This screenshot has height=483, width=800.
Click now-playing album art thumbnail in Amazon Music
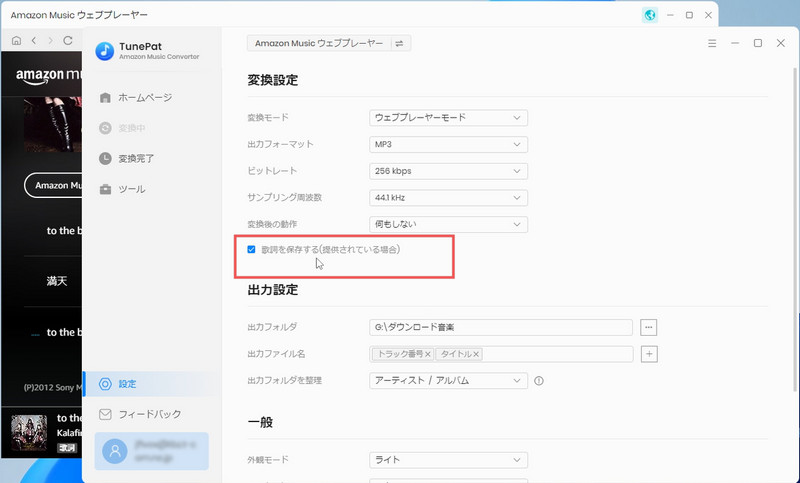tap(29, 433)
